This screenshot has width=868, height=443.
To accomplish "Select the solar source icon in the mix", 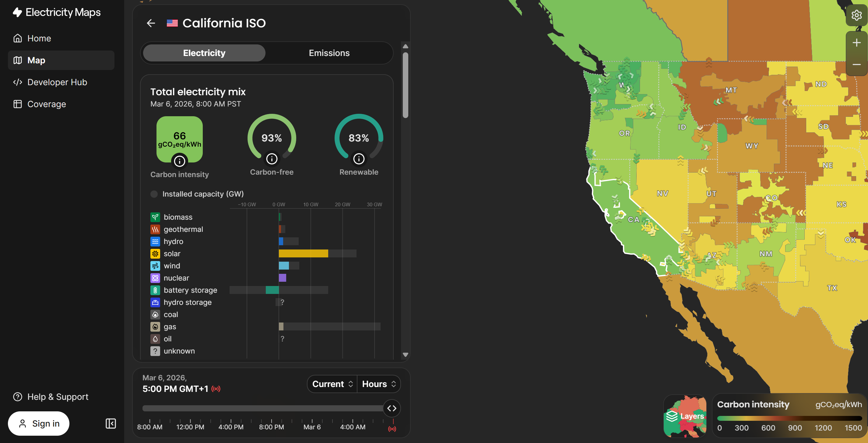I will [x=155, y=253].
